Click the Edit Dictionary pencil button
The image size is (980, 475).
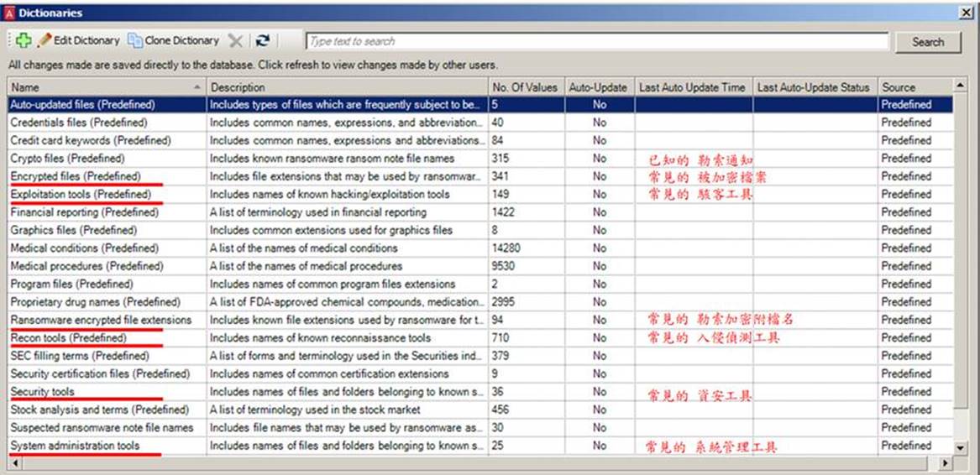(x=79, y=40)
